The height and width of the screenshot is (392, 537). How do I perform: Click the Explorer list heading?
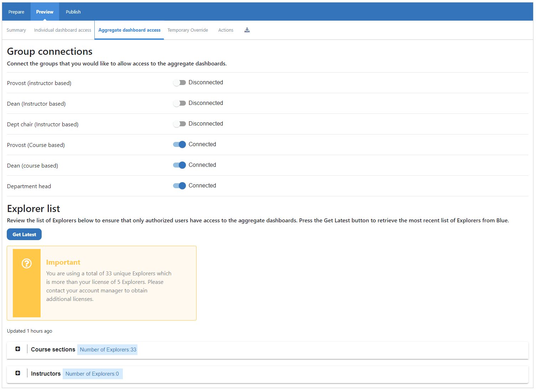tap(33, 209)
